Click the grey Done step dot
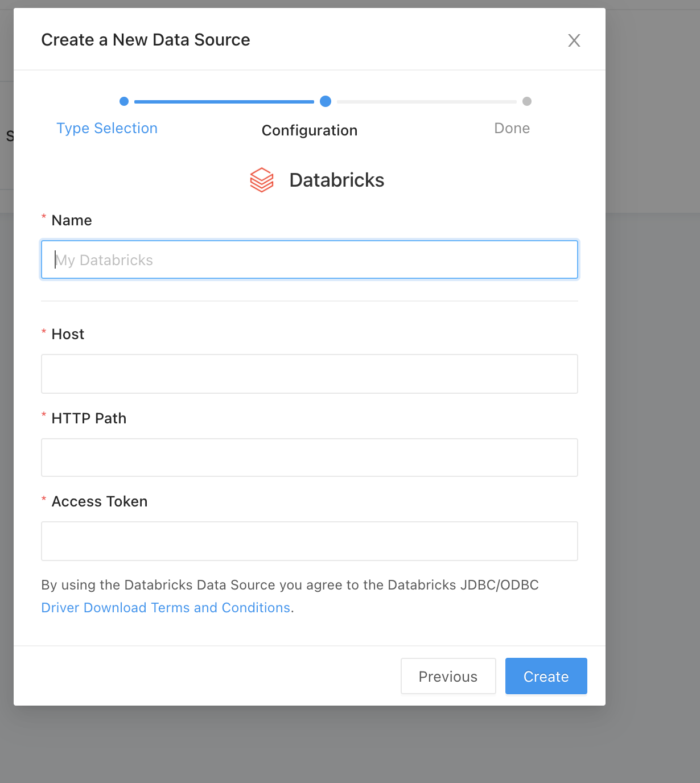The width and height of the screenshot is (700, 783). pyautogui.click(x=527, y=101)
